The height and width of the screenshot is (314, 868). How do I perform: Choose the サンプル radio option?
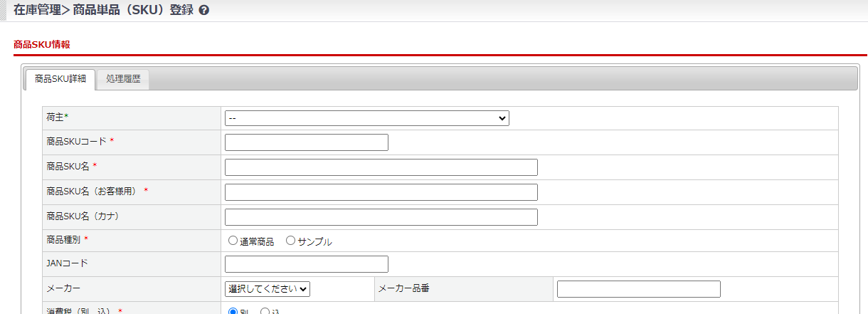(x=290, y=241)
